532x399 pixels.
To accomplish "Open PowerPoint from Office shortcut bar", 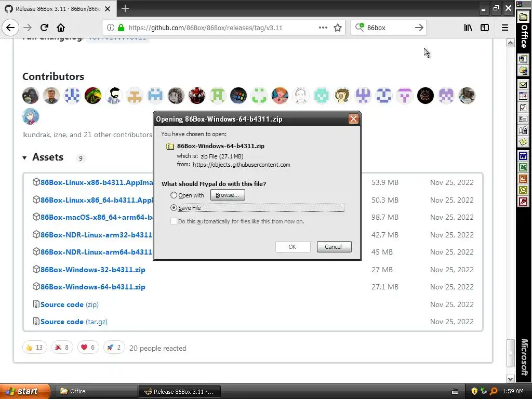I will point(523,179).
